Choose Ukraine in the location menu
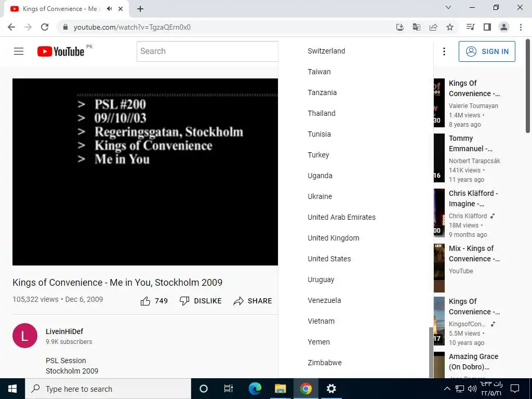 tap(320, 196)
